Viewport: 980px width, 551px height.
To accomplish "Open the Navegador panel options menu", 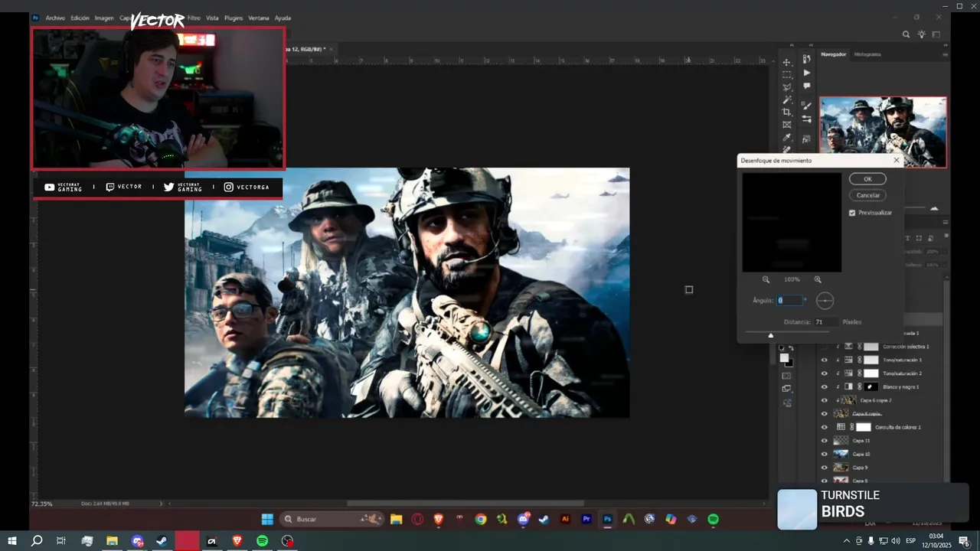I will [x=946, y=54].
